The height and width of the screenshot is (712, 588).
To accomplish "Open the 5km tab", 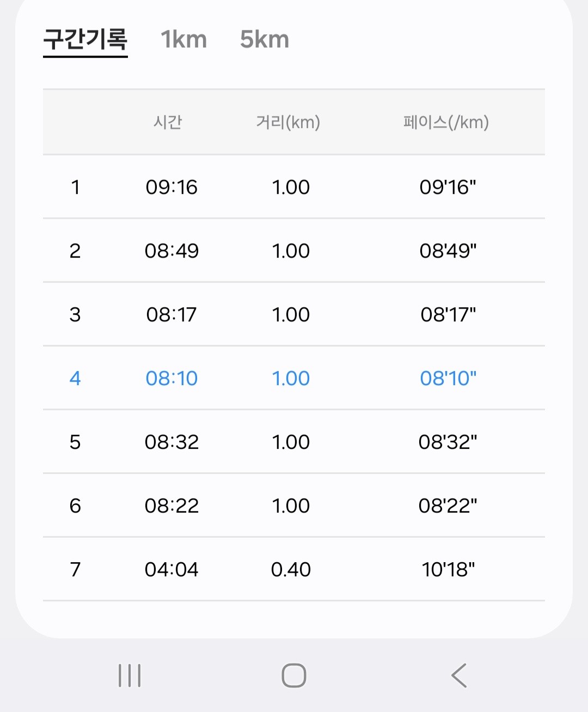I will click(x=265, y=40).
